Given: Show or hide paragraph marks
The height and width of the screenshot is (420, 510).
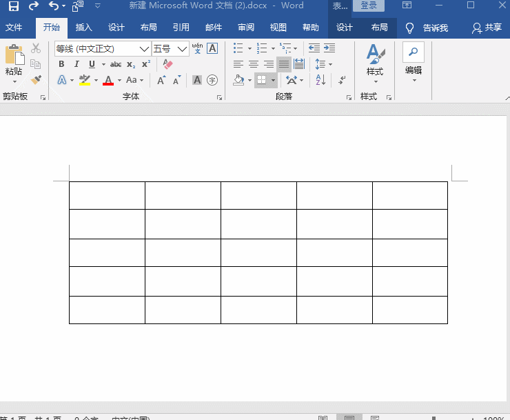Looking at the screenshot, I should point(342,80).
